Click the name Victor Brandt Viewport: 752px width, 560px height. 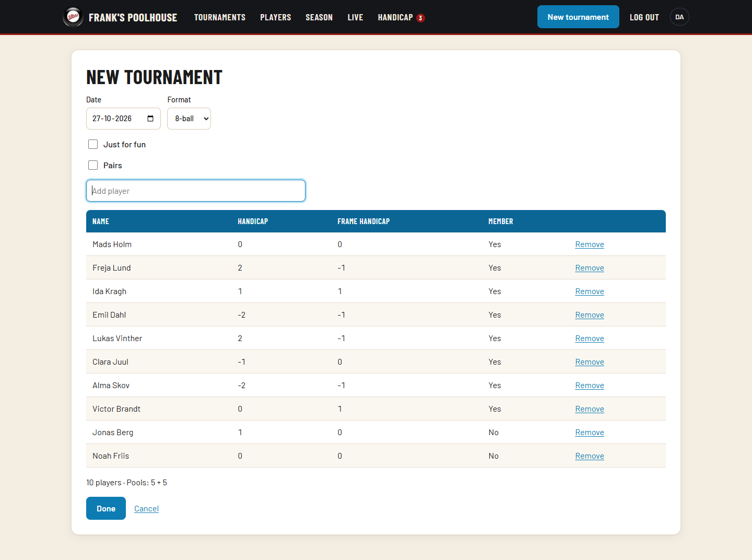[116, 409]
